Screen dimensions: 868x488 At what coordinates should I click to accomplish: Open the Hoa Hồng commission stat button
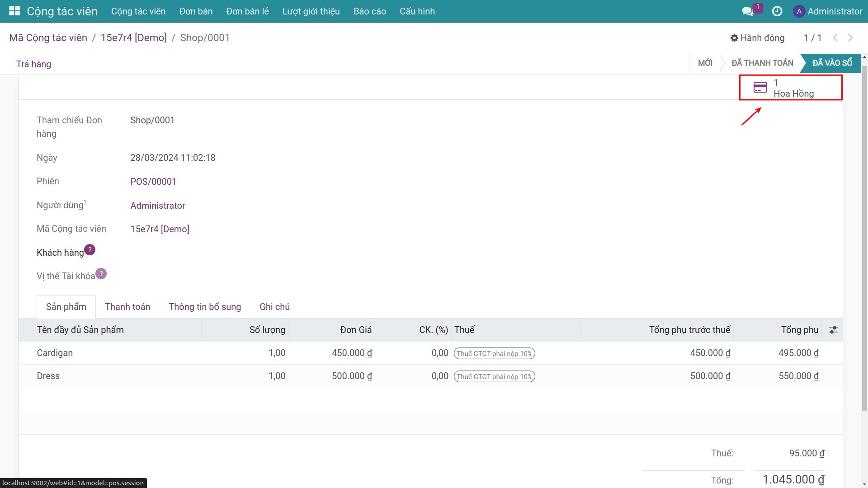coord(791,88)
